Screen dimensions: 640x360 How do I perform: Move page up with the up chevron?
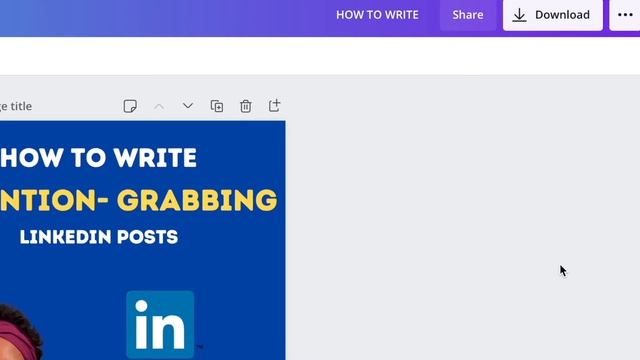159,107
